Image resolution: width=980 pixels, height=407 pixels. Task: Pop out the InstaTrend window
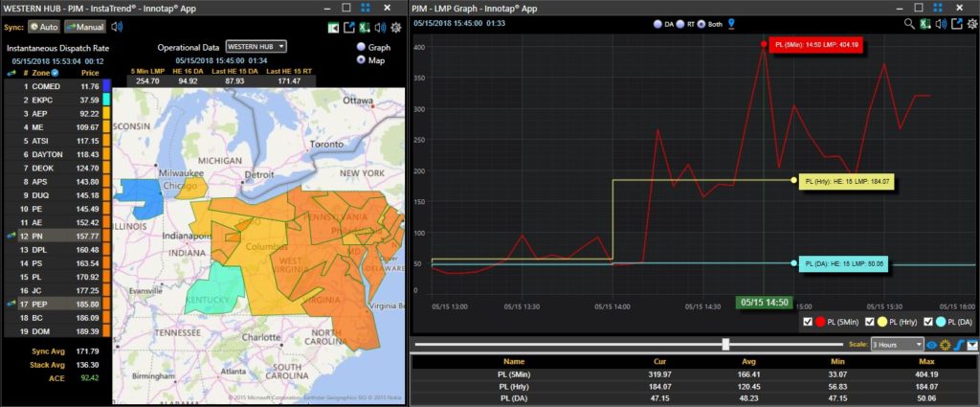[x=349, y=28]
